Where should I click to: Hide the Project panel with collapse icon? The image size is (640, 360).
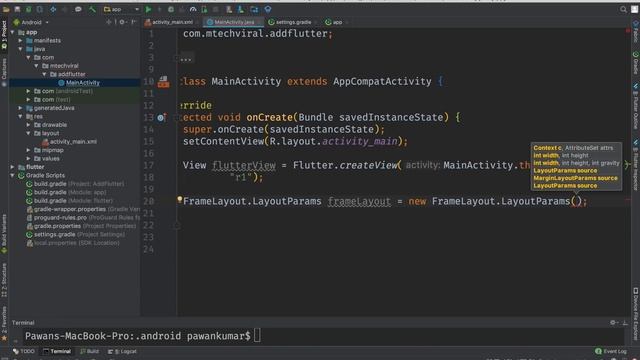(134, 22)
